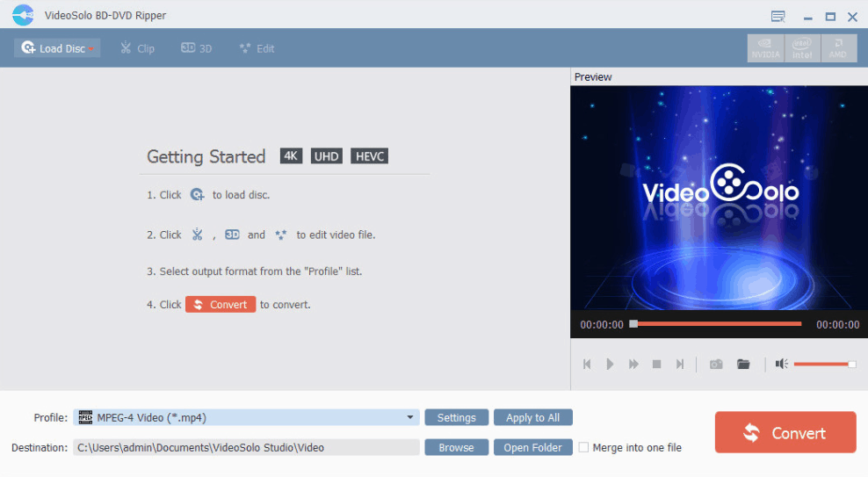Click the Destination path field
868x477 pixels.
[246, 447]
